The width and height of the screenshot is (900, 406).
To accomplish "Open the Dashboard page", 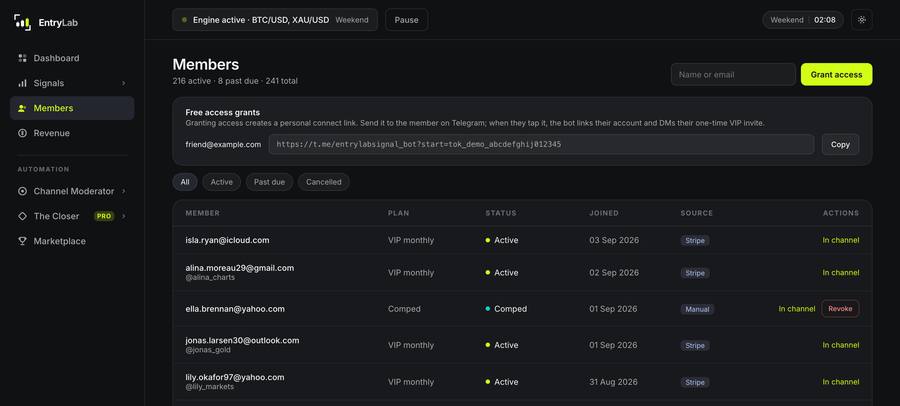I will [72, 58].
